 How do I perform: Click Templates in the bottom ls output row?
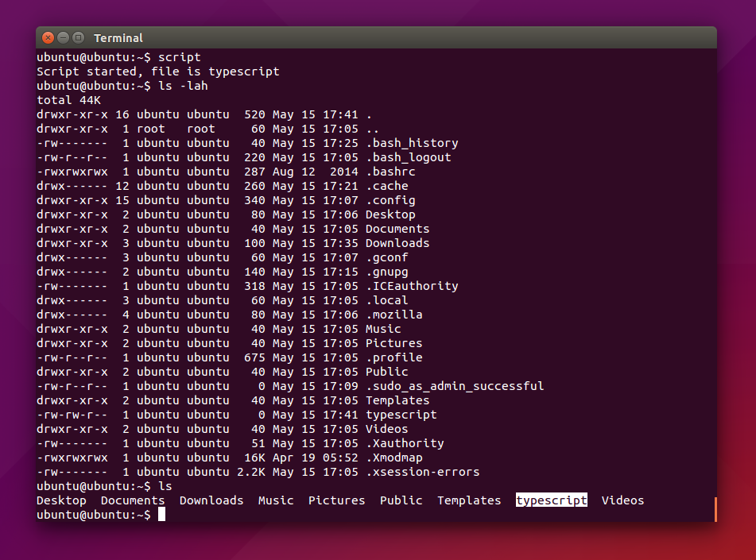click(469, 500)
